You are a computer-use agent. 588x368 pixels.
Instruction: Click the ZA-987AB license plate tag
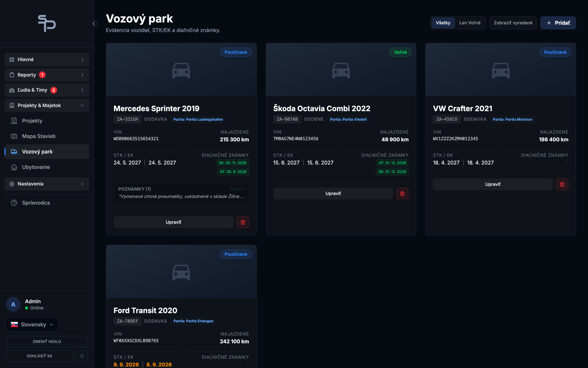click(x=287, y=119)
